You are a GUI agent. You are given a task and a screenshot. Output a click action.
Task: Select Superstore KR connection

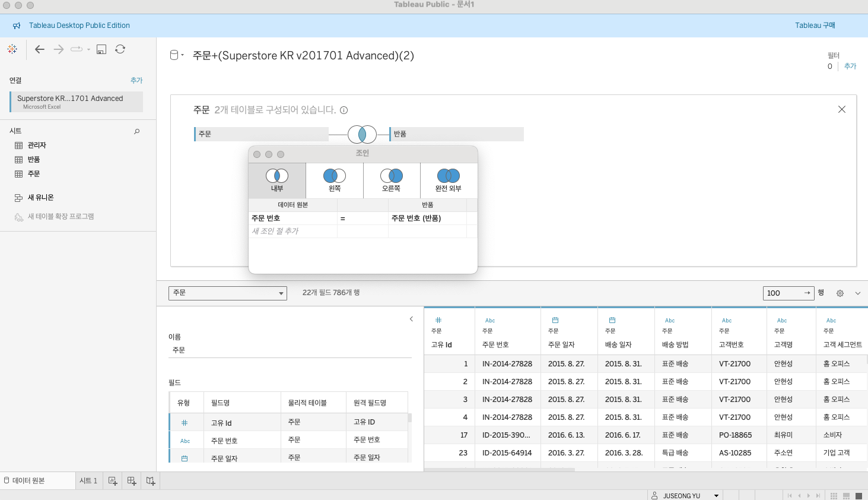77,102
